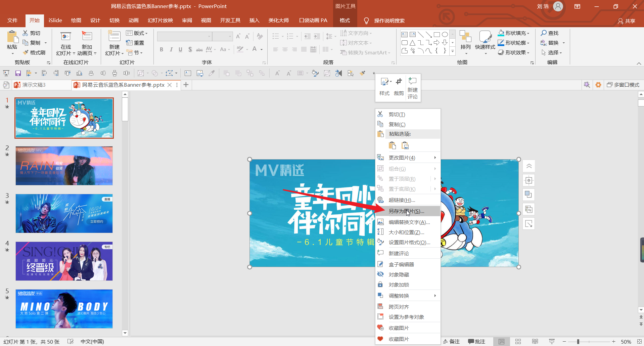
Task: Expand the shapes gallery more arrow
Action: [452, 51]
